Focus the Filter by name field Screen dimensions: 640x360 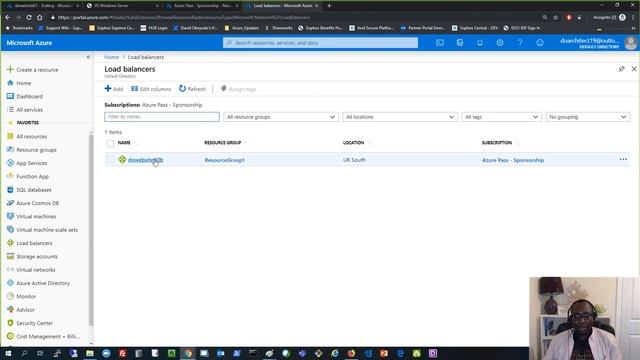coord(162,117)
